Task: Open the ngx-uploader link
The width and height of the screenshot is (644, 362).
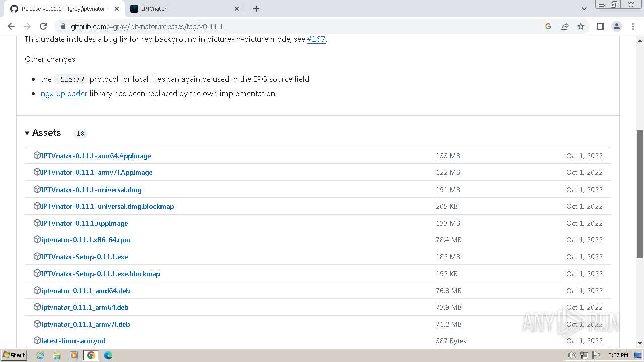Action: (64, 94)
